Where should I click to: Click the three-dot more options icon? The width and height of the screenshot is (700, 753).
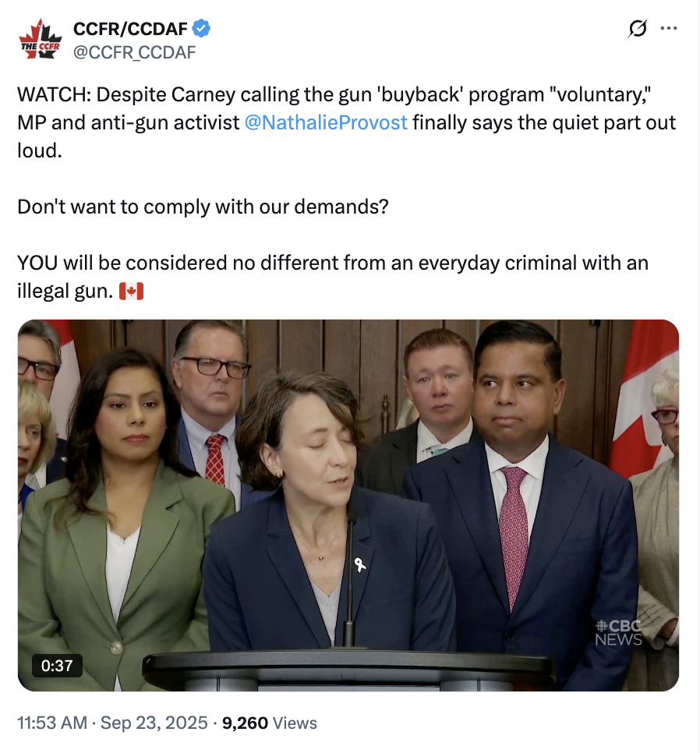pos(669,29)
